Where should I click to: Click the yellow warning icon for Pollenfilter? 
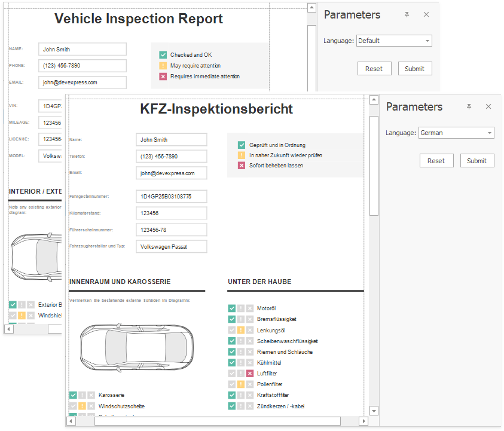pos(241,384)
